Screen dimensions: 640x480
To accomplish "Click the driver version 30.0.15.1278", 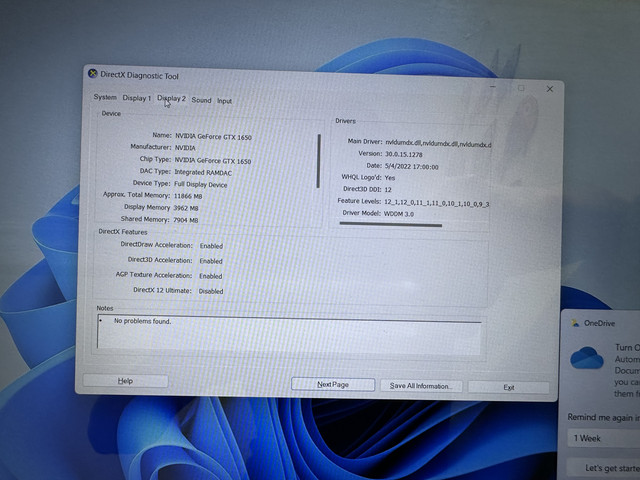I will (404, 154).
